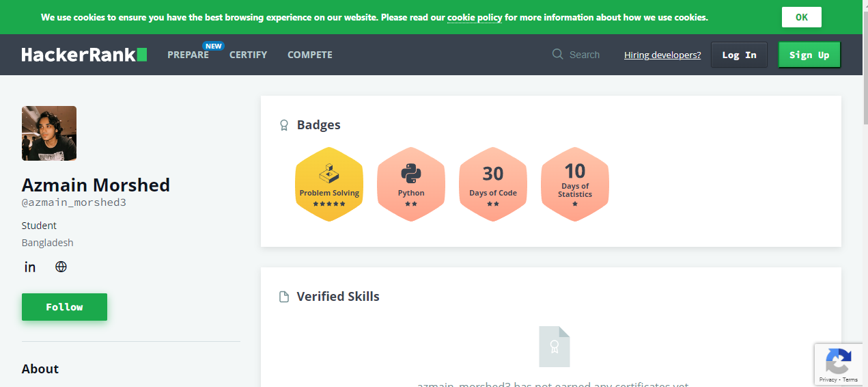This screenshot has width=868, height=387.
Task: Open the LinkedIn profile icon
Action: click(30, 267)
